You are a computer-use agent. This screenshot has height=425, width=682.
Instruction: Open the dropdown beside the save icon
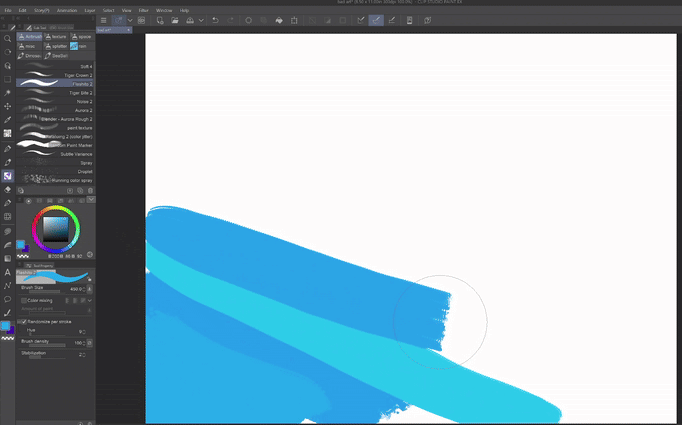click(x=201, y=20)
